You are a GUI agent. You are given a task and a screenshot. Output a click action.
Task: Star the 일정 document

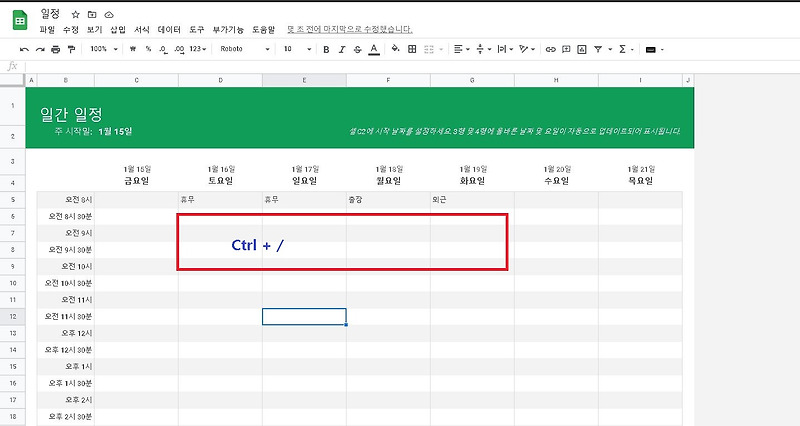(x=76, y=15)
